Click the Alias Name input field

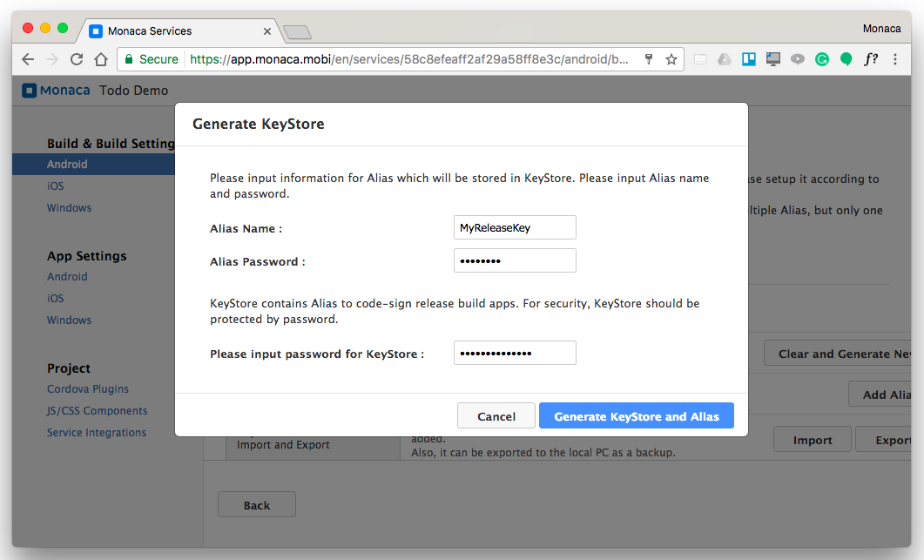point(515,227)
